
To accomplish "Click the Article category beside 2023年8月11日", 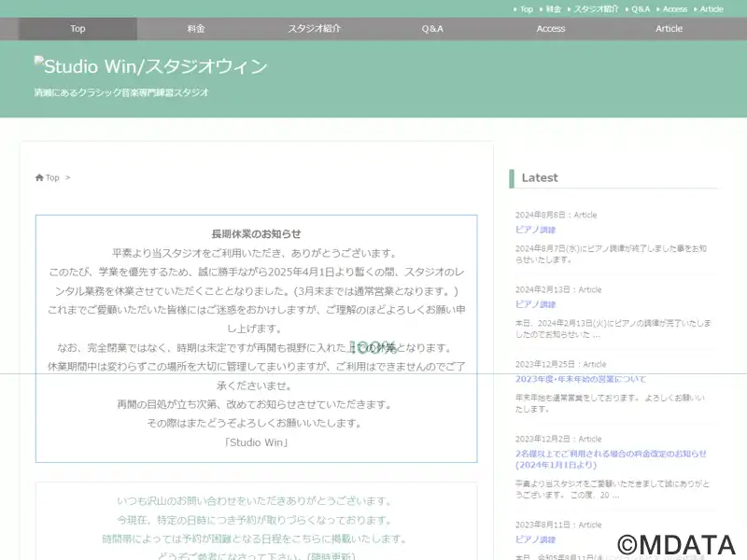I will pos(590,525).
